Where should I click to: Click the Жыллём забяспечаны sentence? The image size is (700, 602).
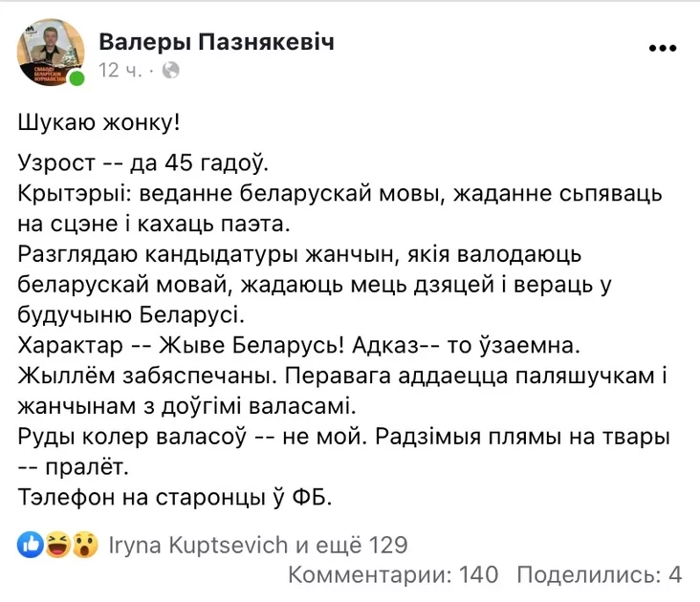(144, 376)
